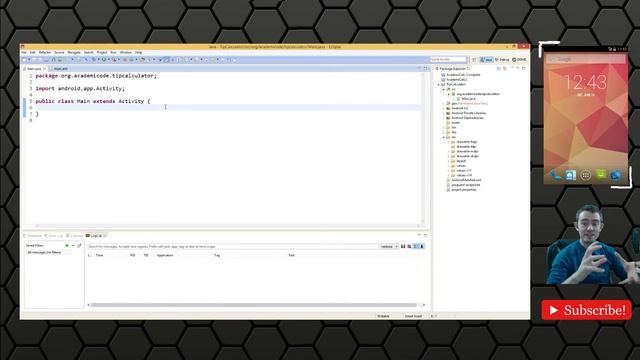The height and width of the screenshot is (360, 640).
Task: Expand the gen folder
Action: tap(444, 104)
